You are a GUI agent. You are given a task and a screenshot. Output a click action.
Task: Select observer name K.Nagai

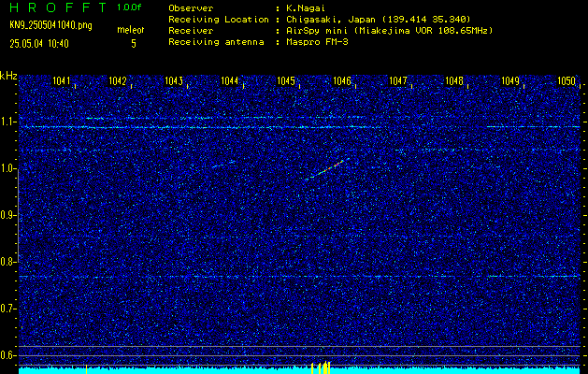pyautogui.click(x=306, y=8)
